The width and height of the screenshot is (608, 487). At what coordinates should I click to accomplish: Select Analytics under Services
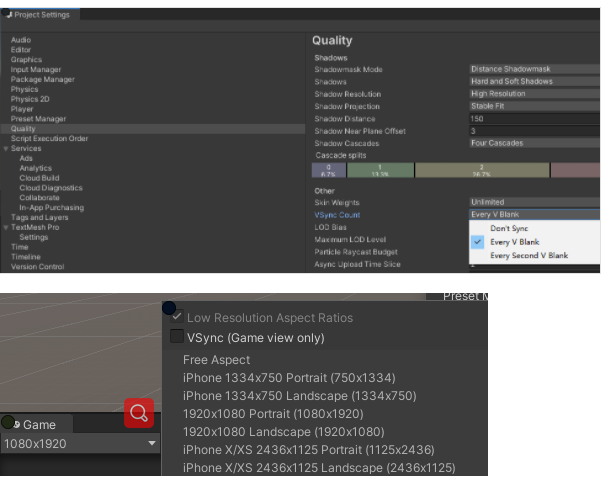(x=36, y=168)
